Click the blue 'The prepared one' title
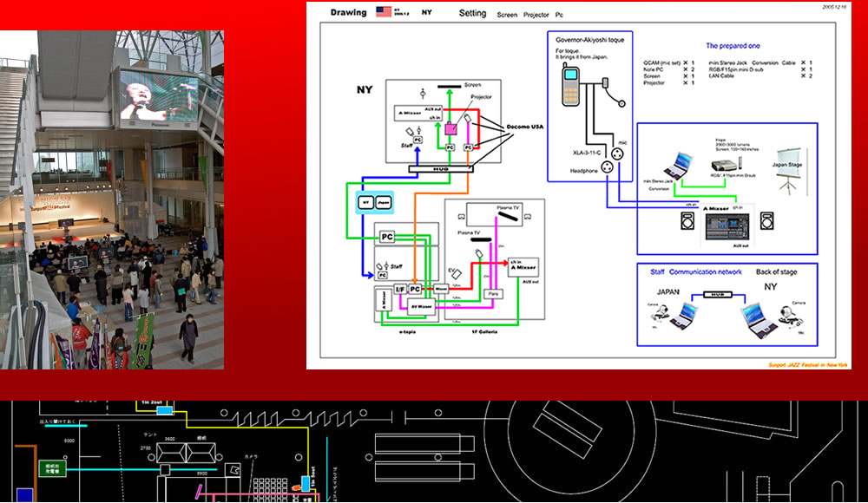The width and height of the screenshot is (868, 503). pos(733,46)
